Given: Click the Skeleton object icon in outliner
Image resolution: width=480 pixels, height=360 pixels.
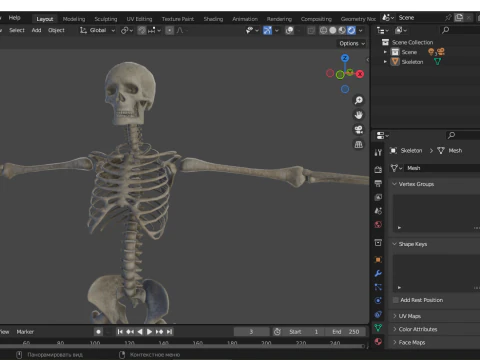Looking at the screenshot, I should click(x=395, y=62).
